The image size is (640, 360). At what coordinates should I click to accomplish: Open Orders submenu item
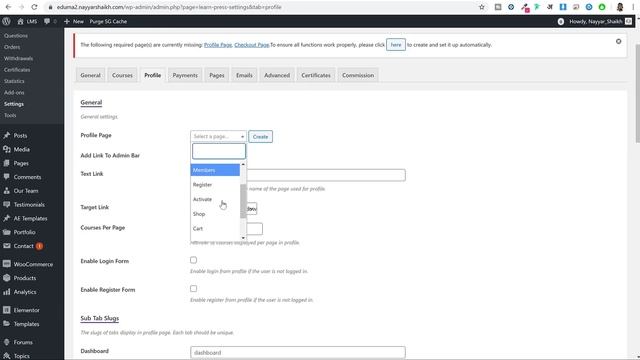tap(12, 47)
